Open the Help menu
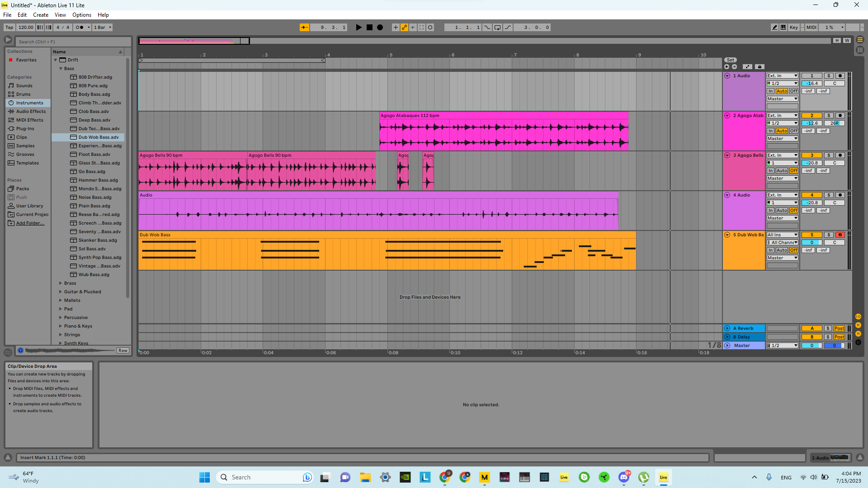 (x=104, y=15)
